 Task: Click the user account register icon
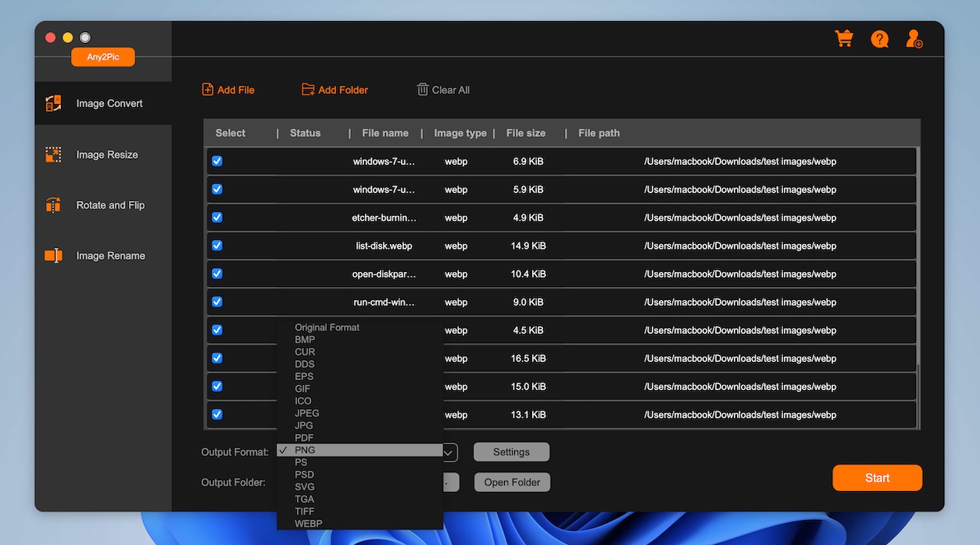(x=914, y=39)
